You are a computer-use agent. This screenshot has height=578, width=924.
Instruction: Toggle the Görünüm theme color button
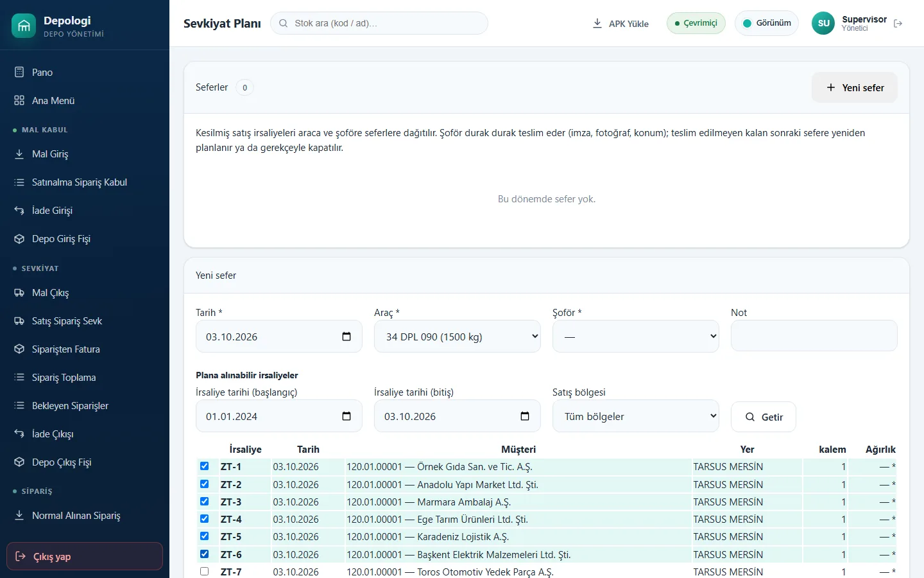pyautogui.click(x=767, y=23)
